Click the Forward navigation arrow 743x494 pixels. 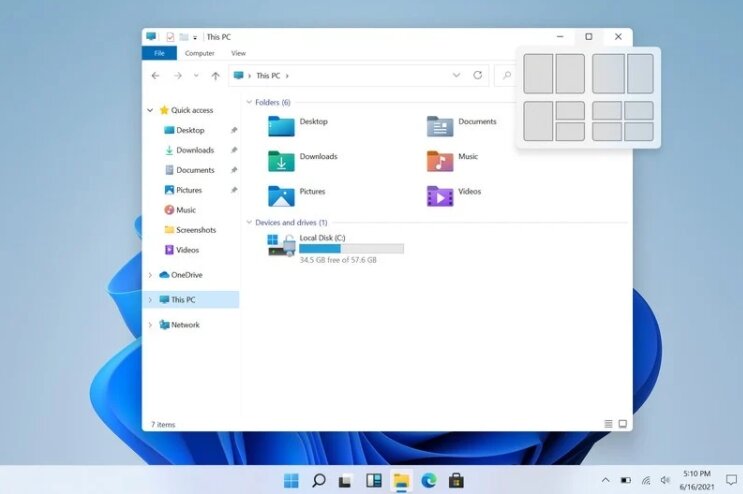point(178,75)
